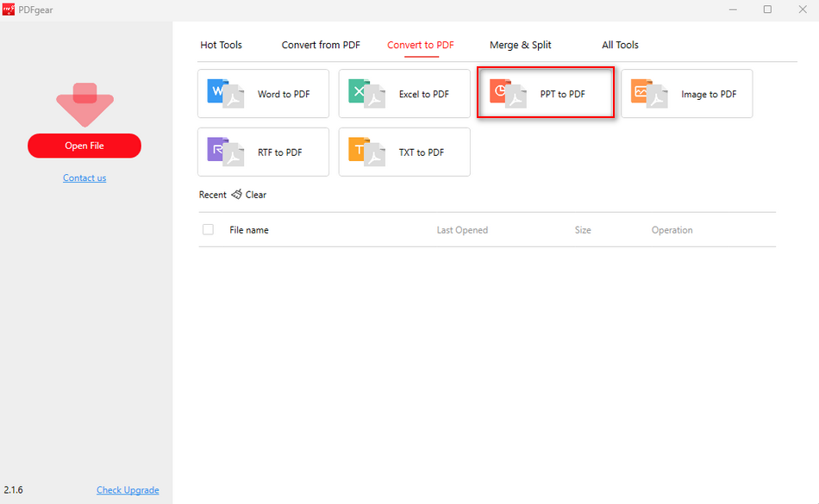The height and width of the screenshot is (504, 819).
Task: Select the Image to PDF tool
Action: coord(686,93)
